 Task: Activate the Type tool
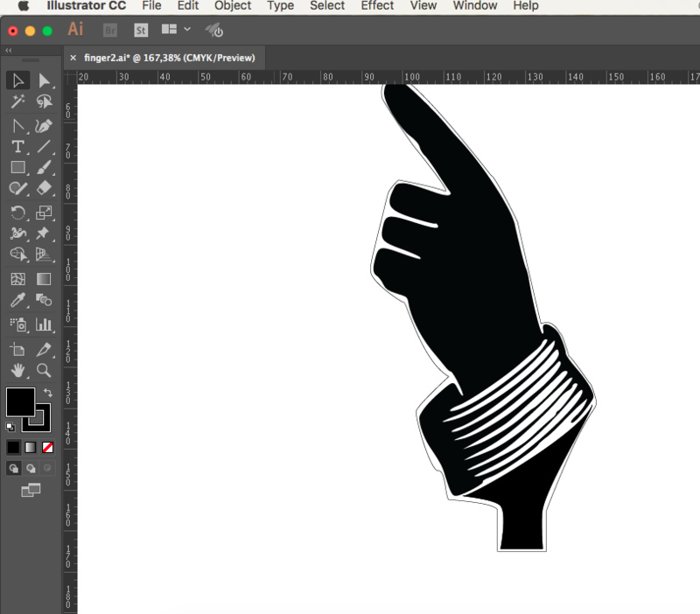(x=17, y=147)
